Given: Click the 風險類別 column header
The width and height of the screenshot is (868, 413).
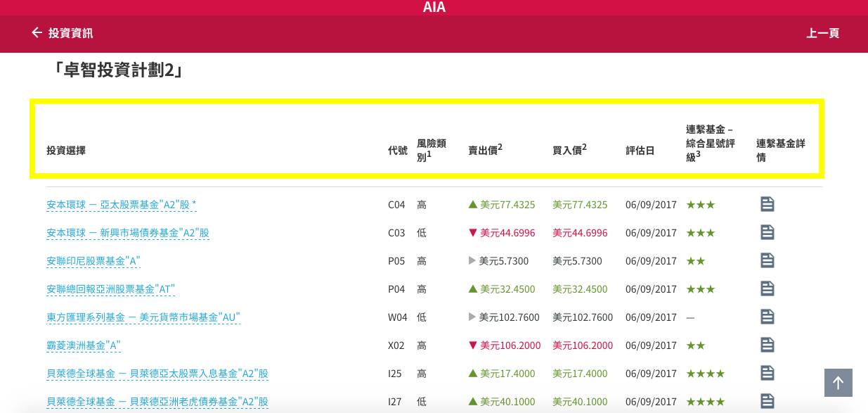Looking at the screenshot, I should [x=431, y=150].
